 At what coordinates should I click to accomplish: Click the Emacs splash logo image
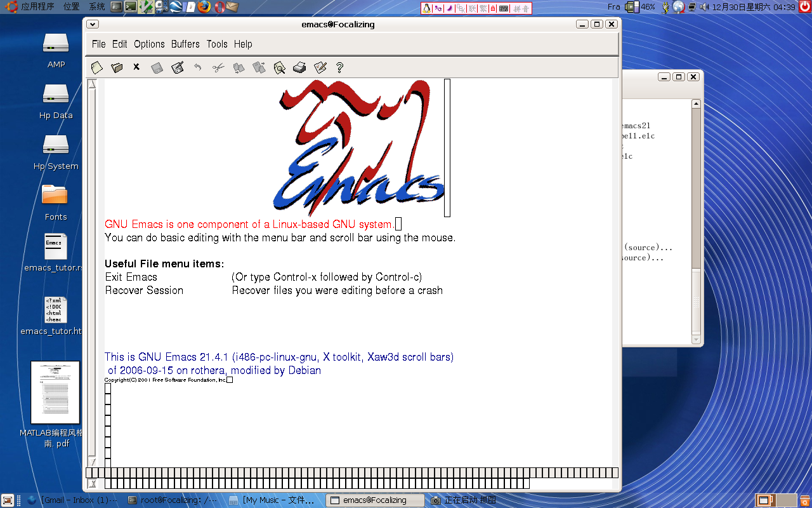(358, 147)
